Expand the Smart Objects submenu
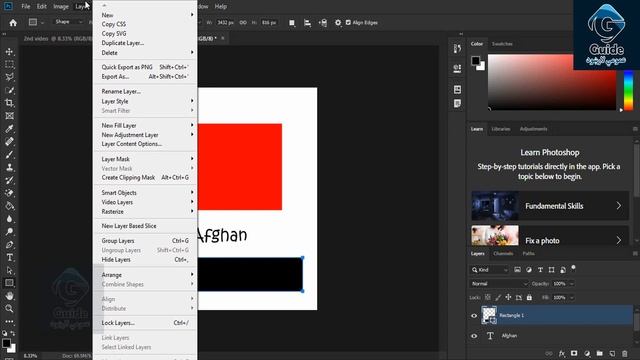This screenshot has width=640, height=360. pyautogui.click(x=145, y=193)
